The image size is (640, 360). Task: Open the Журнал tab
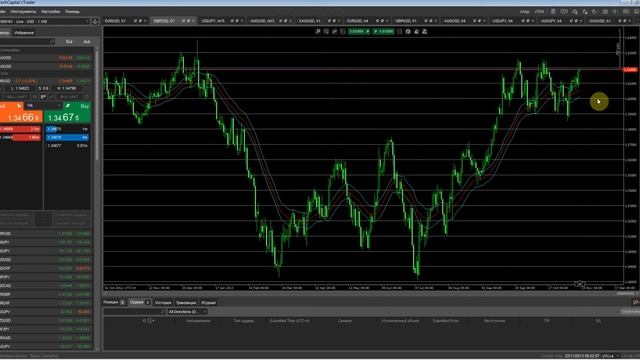coord(208,303)
